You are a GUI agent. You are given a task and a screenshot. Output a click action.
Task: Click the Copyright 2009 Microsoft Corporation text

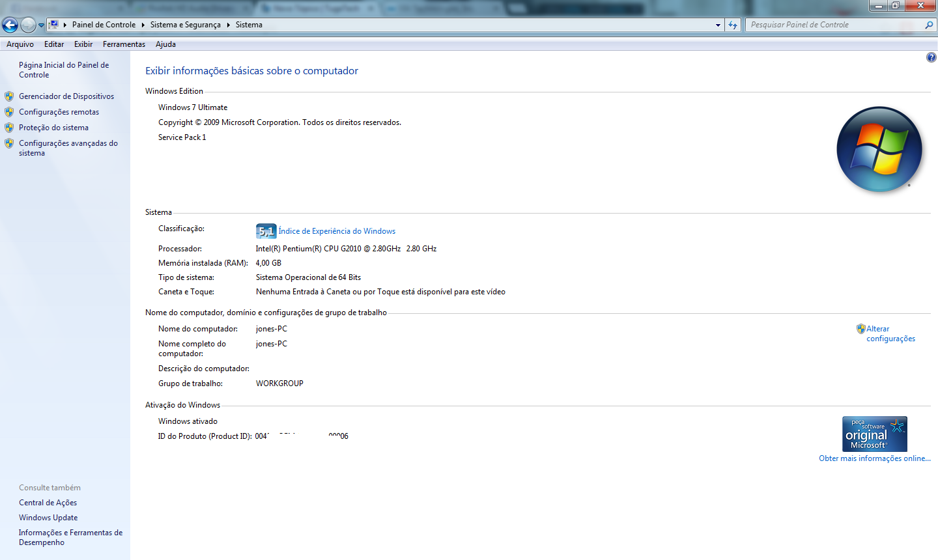pyautogui.click(x=279, y=122)
